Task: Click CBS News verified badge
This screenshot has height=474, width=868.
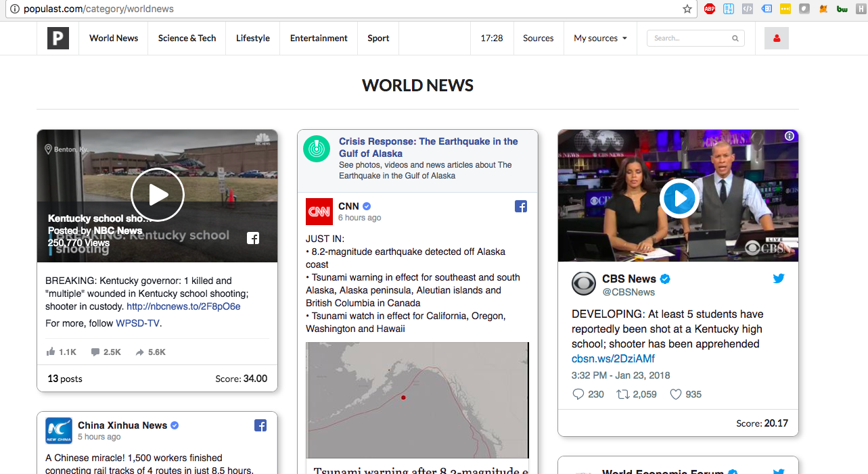Action: 665,279
